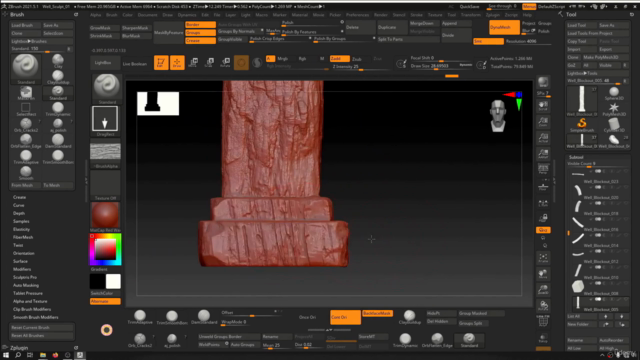Click the Make PolyMesh3D button
Screen dimensions: 640x360
(606, 57)
